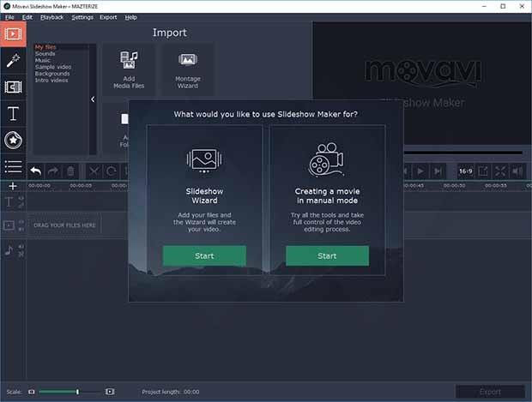The width and height of the screenshot is (532, 402).
Task: Select Backgrounds category
Action: click(52, 74)
